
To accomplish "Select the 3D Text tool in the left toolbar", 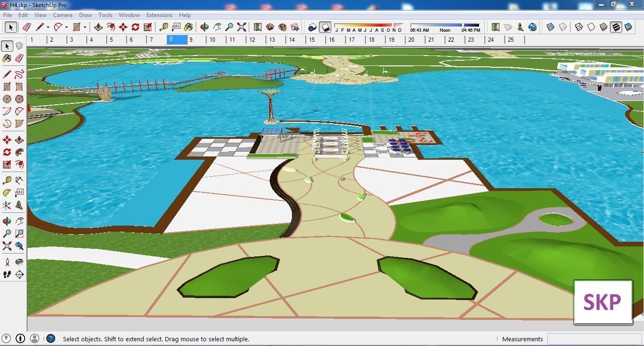I will pos(19,205).
